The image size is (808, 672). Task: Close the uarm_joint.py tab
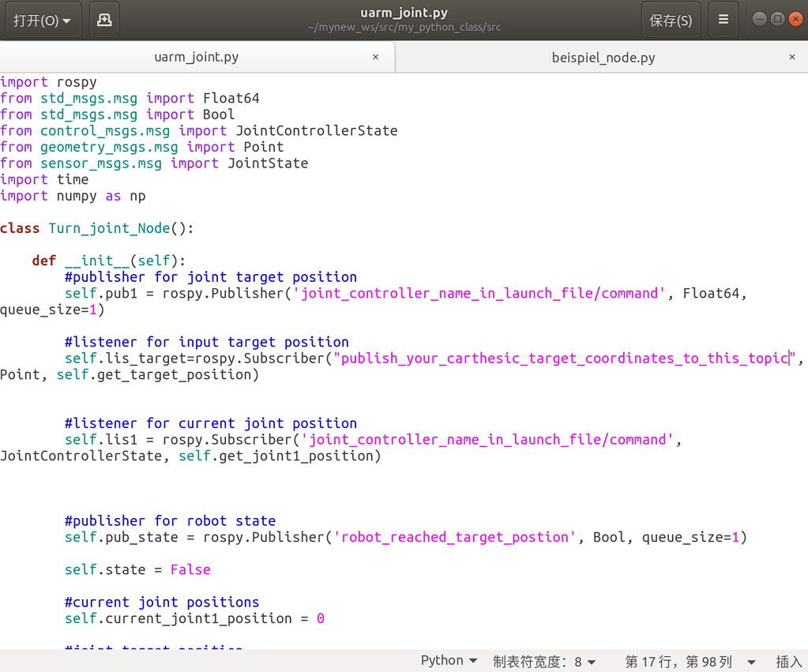pyautogui.click(x=377, y=57)
